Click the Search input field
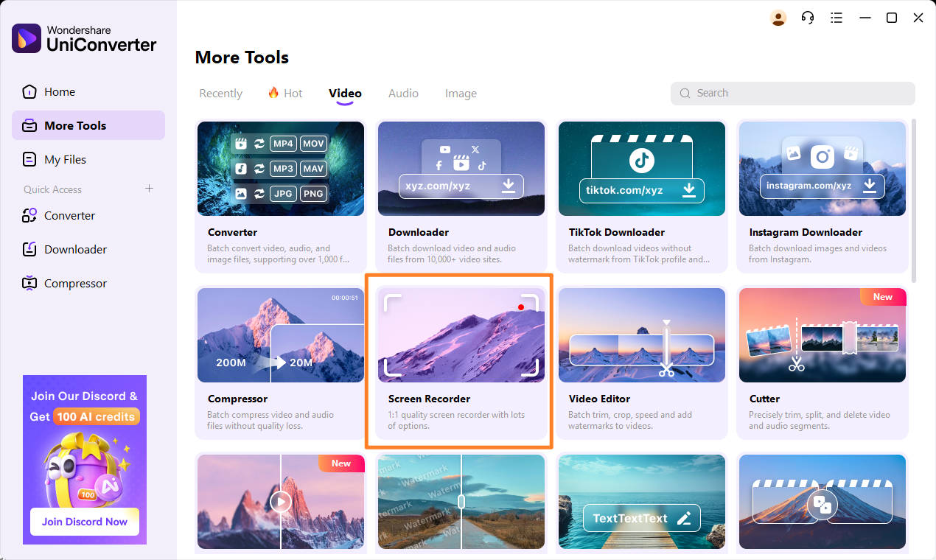This screenshot has width=936, height=560. pyautogui.click(x=792, y=94)
